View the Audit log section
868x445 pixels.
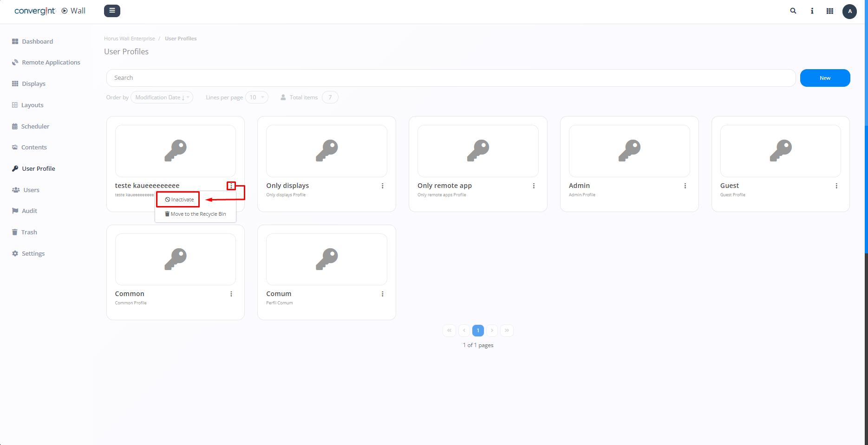(29, 211)
